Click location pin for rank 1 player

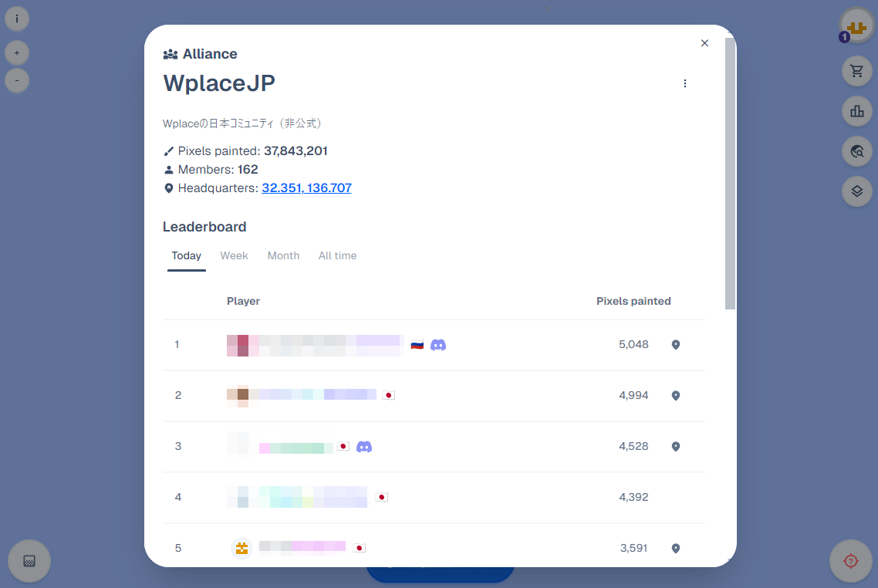pos(676,345)
